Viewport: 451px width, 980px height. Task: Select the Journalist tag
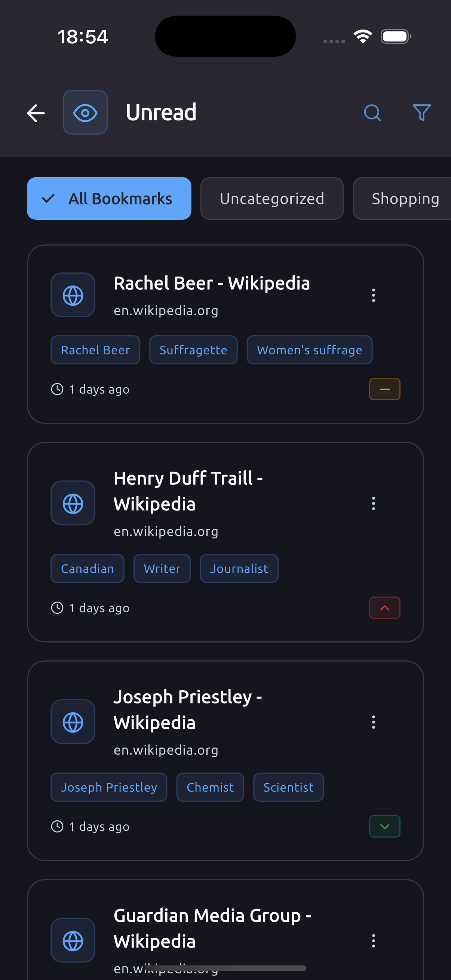[239, 569]
